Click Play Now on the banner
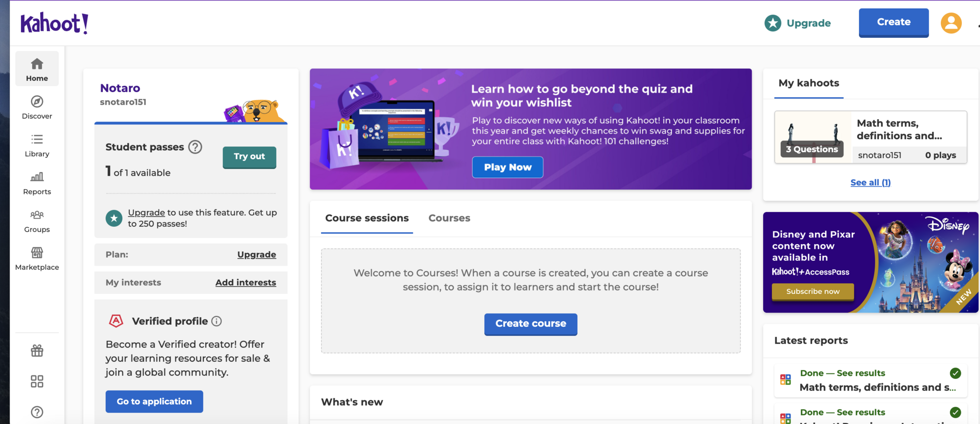 (x=507, y=167)
